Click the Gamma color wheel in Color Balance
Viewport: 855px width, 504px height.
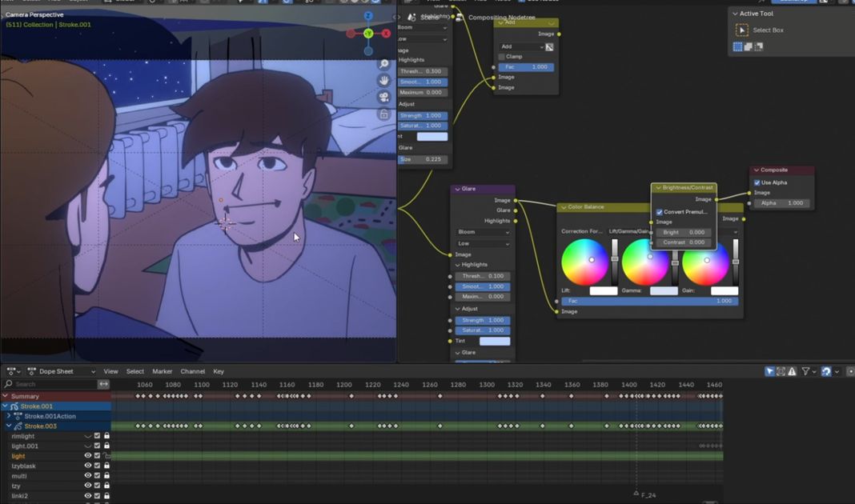pos(645,262)
